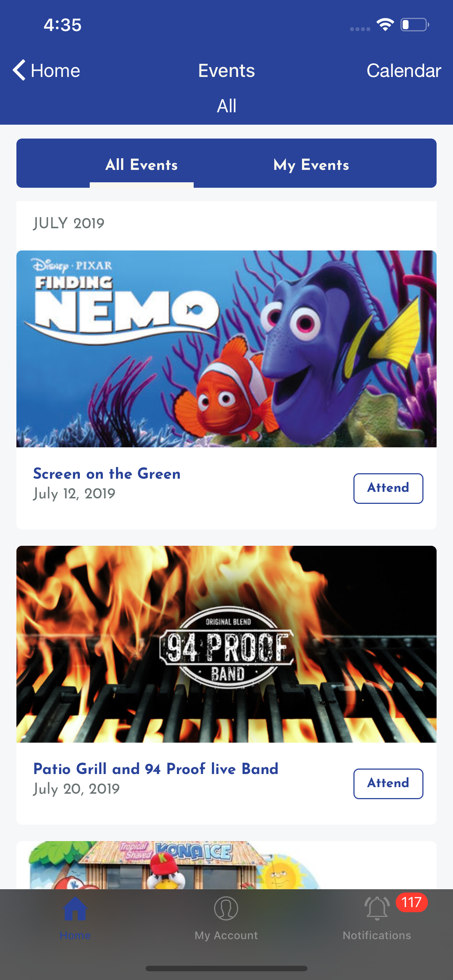The width and height of the screenshot is (453, 980).
Task: Open the Notifications bell icon
Action: [x=377, y=909]
